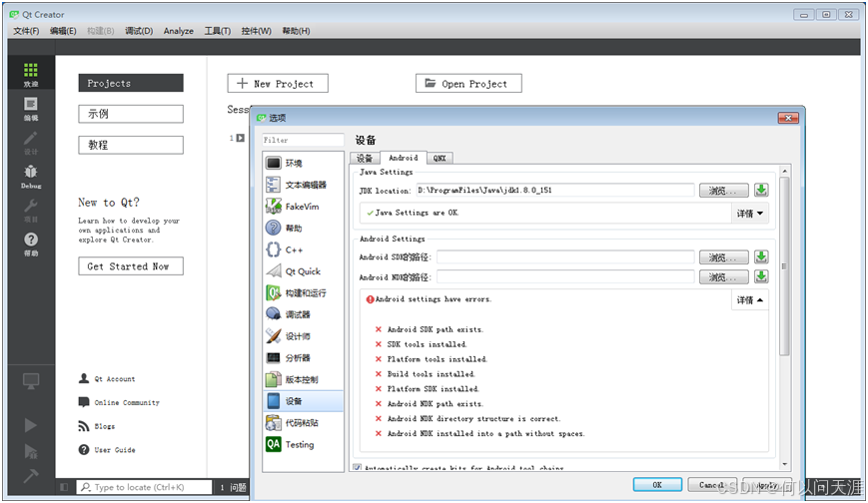Click Android NDK download icon

tap(761, 276)
